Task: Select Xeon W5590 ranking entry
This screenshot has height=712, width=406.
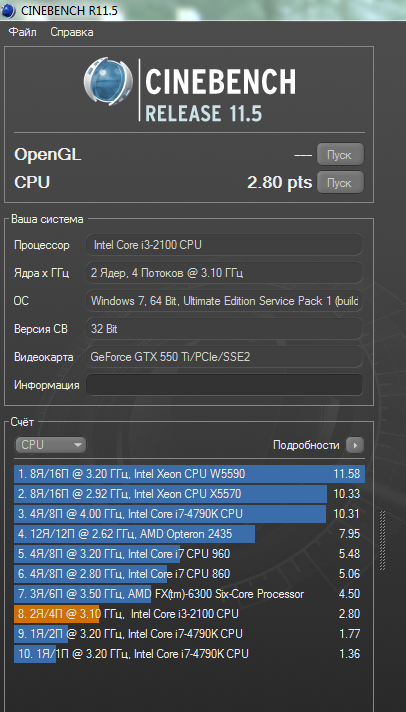Action: (x=189, y=474)
